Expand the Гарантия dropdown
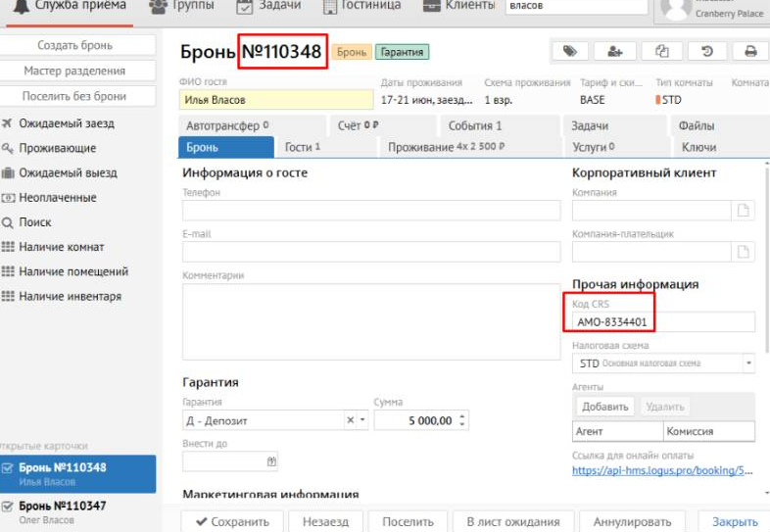Image resolution: width=770 pixels, height=532 pixels. [362, 420]
